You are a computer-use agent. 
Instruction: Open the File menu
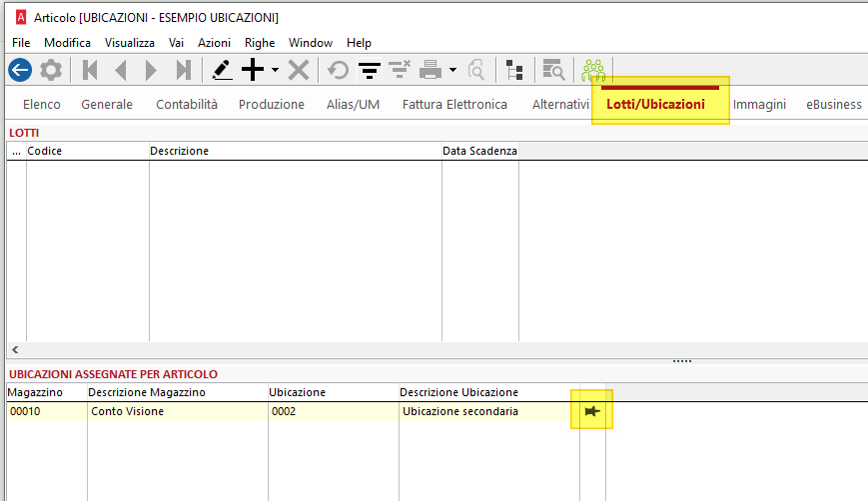click(x=21, y=43)
